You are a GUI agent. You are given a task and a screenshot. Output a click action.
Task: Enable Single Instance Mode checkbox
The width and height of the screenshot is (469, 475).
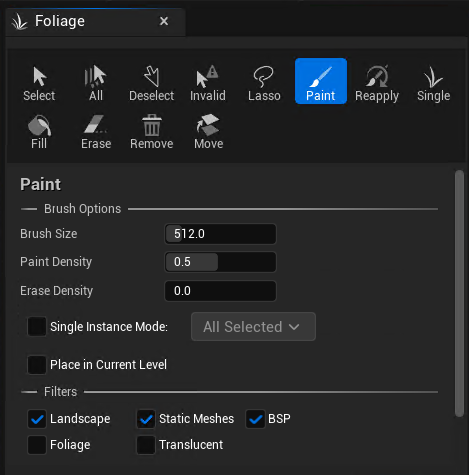(37, 327)
